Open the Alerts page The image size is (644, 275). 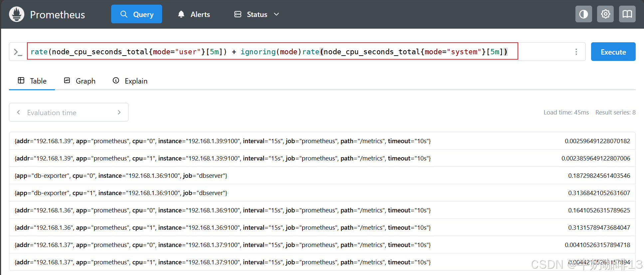194,14
